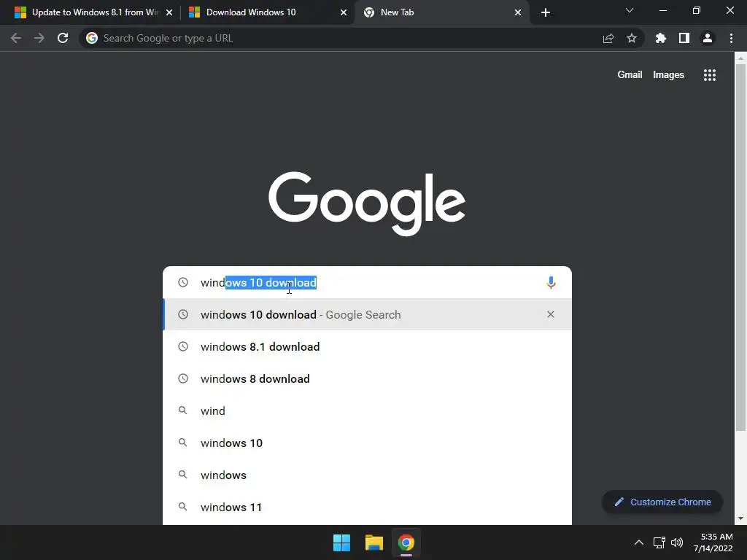Toggle the Chrome side panel
This screenshot has width=747, height=560.
coord(684,38)
